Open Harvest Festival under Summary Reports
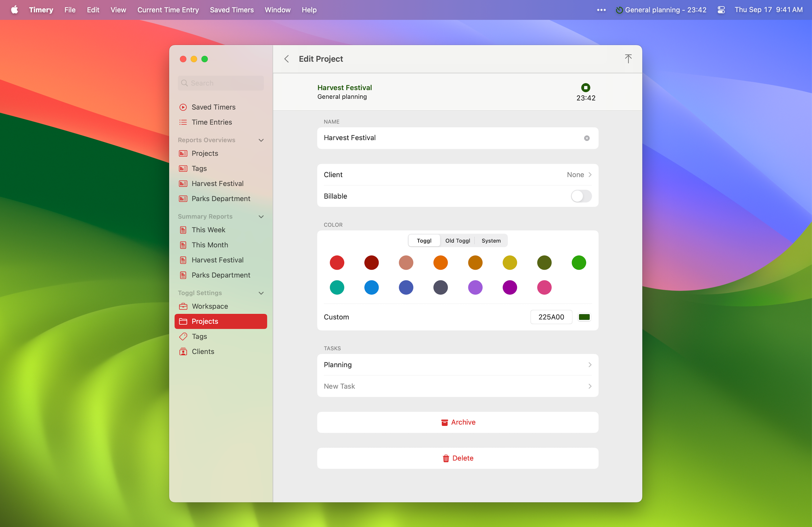 click(220, 260)
